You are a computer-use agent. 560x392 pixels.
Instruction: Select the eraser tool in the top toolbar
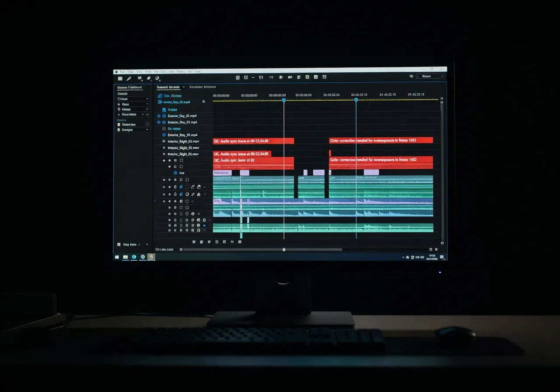click(x=149, y=79)
